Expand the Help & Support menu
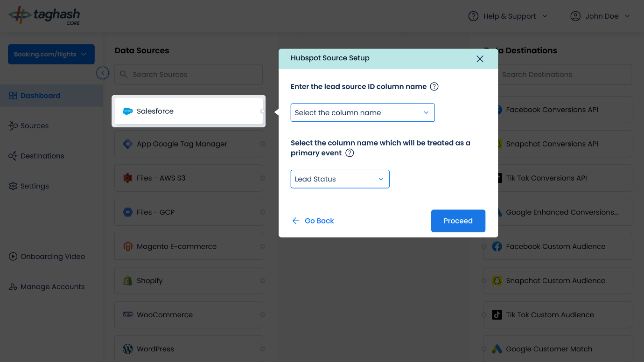This screenshot has width=644, height=362. point(508,16)
